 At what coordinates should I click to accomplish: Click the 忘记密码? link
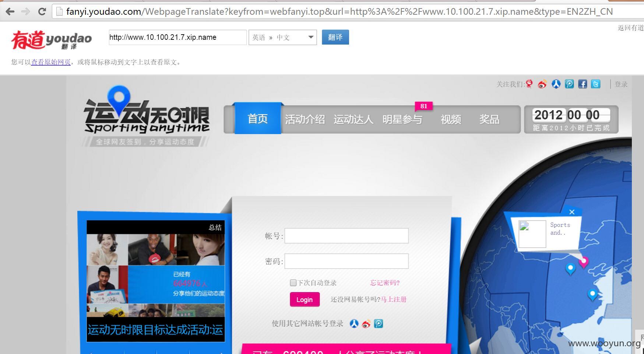pos(385,283)
